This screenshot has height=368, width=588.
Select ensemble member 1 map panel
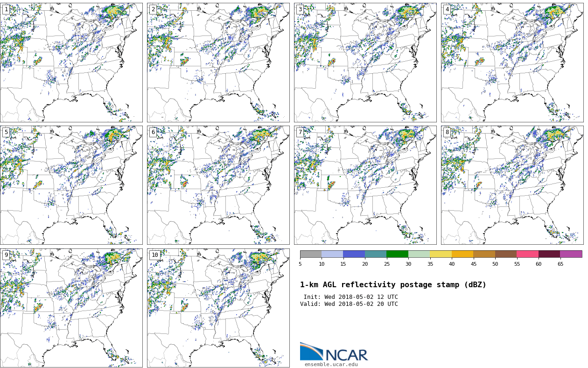pos(71,63)
